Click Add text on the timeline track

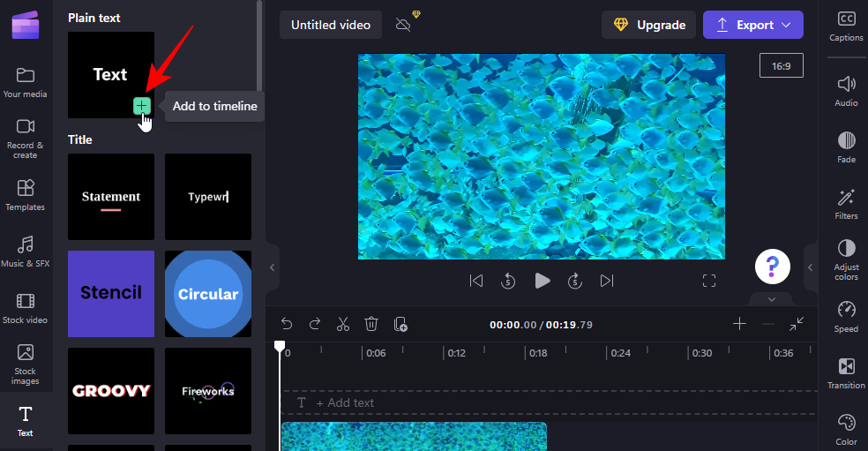click(344, 402)
